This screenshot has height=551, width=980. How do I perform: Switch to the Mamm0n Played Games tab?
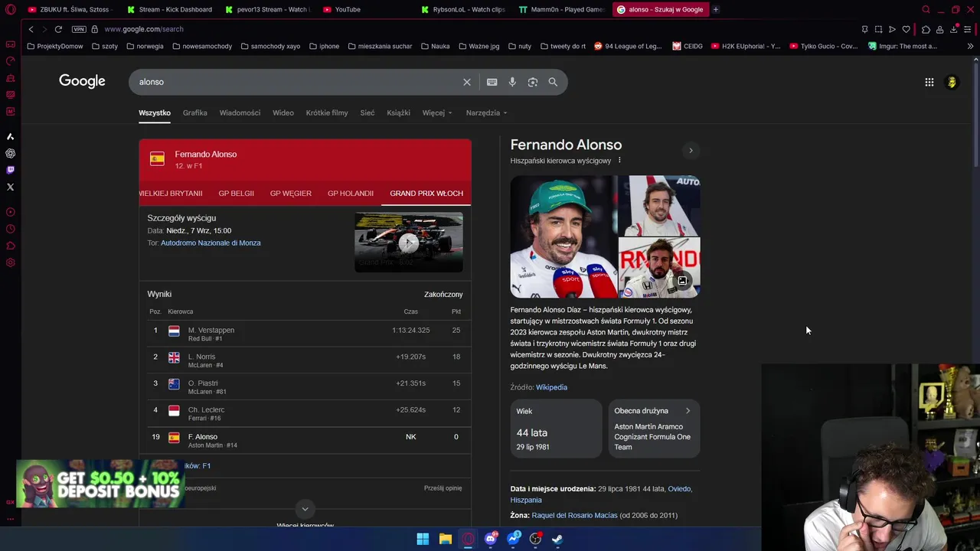tap(562, 9)
